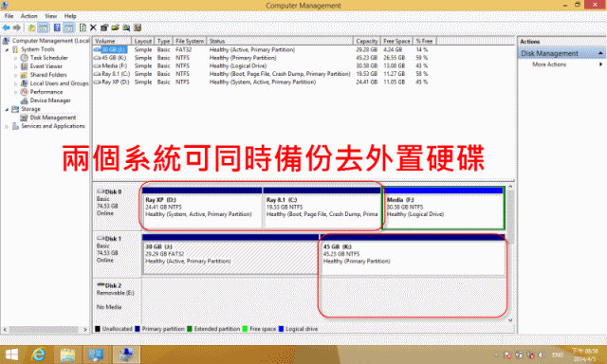Open the More Actions submenu arrow
Viewport: 607px width, 364px height.
[x=601, y=64]
